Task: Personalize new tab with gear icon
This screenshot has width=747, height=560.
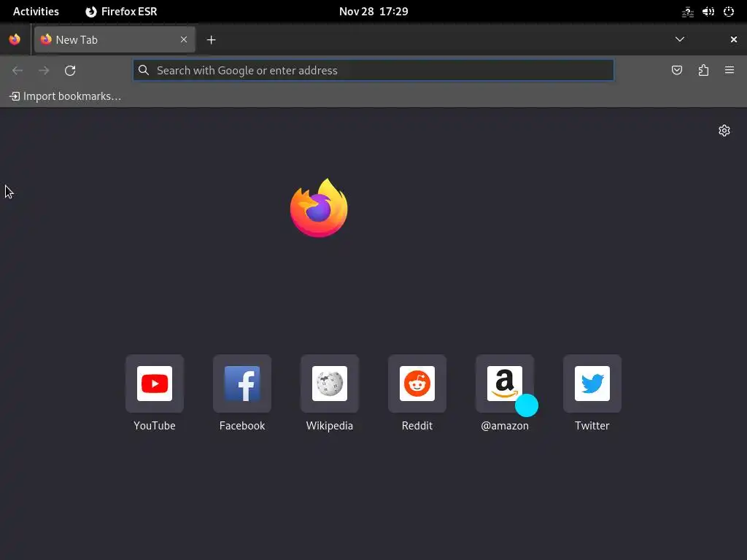Action: [724, 131]
